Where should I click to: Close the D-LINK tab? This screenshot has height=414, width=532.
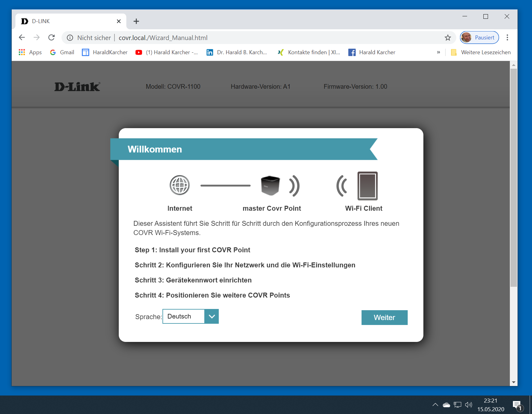(x=119, y=21)
